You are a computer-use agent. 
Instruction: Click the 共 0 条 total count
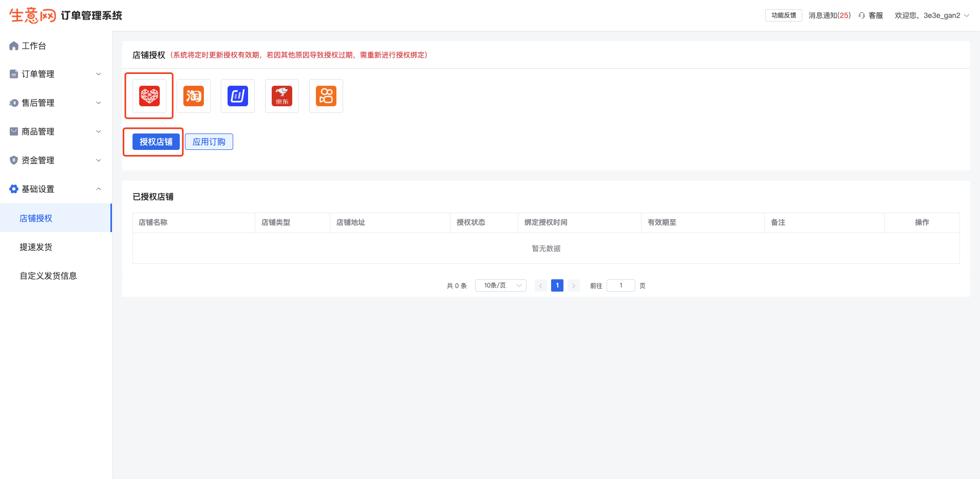(457, 286)
